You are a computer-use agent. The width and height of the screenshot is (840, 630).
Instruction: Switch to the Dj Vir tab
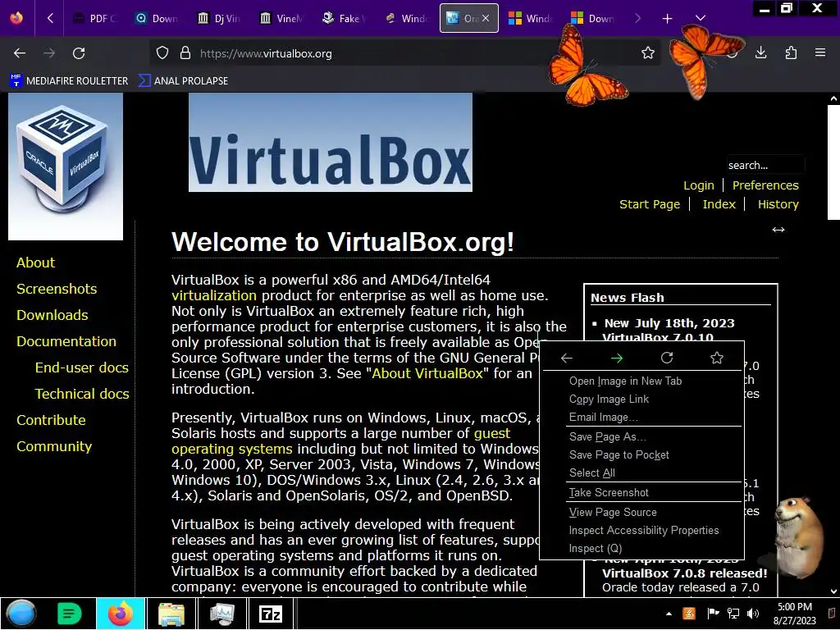tap(218, 18)
